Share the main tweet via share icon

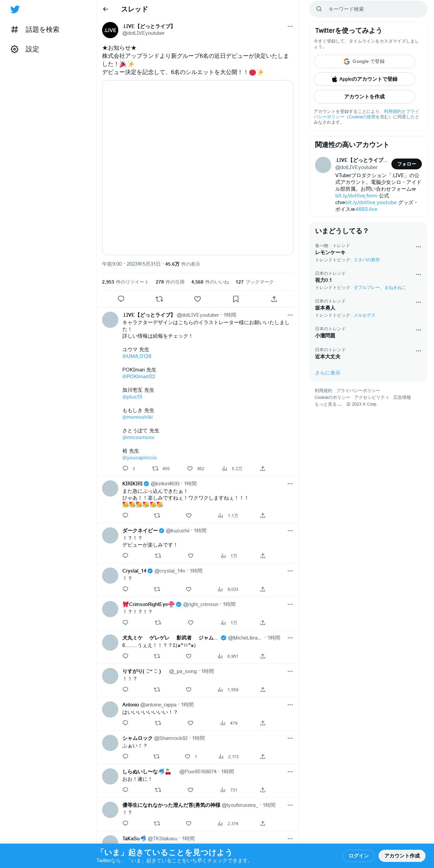tap(274, 299)
